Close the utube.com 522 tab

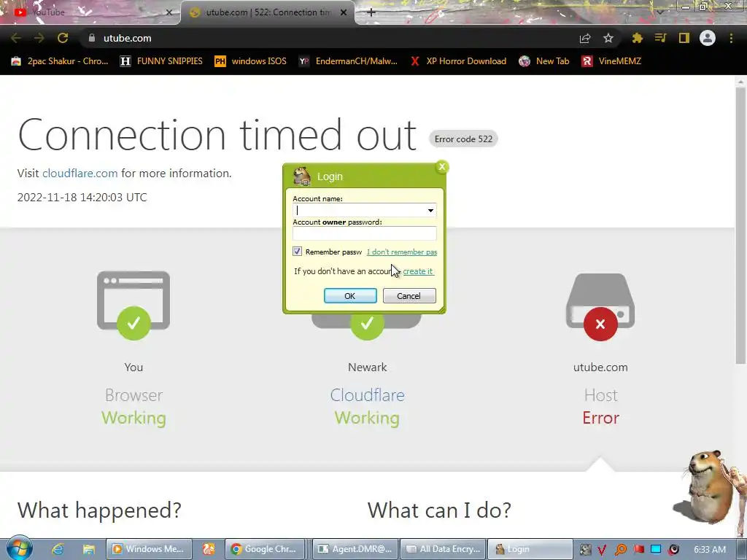point(344,12)
